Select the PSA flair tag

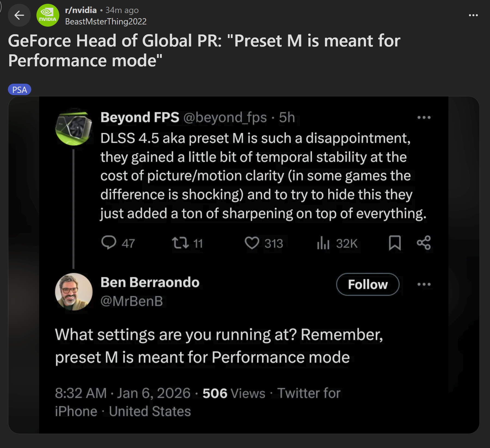pyautogui.click(x=20, y=90)
